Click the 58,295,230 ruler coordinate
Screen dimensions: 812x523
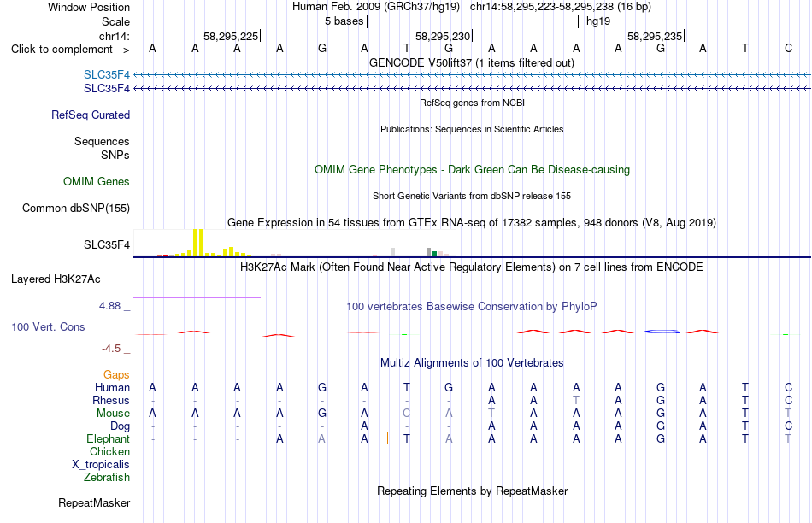443,36
